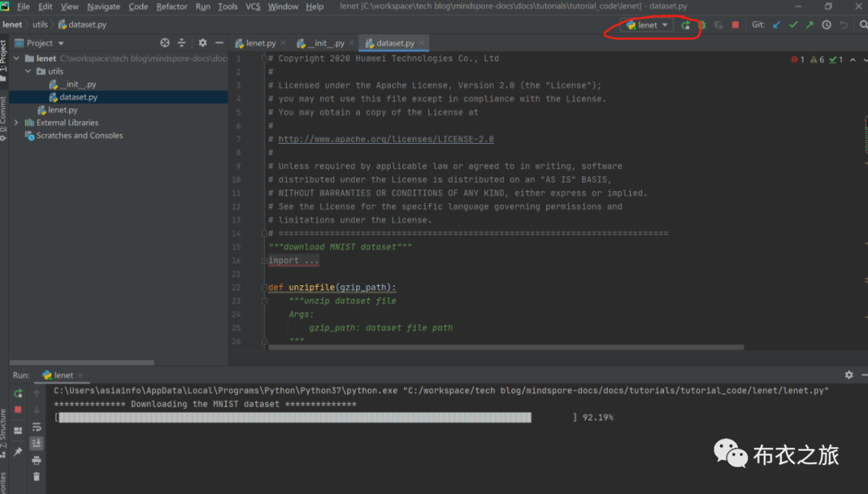Click lenet breadcrumb in navigation bar
The height and width of the screenshot is (494, 868).
(12, 24)
